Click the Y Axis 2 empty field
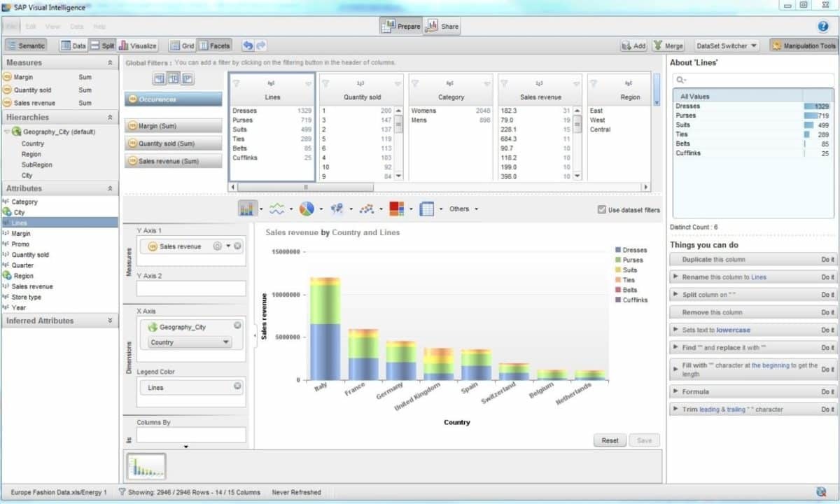This screenshot has height=504, width=840. point(191,288)
